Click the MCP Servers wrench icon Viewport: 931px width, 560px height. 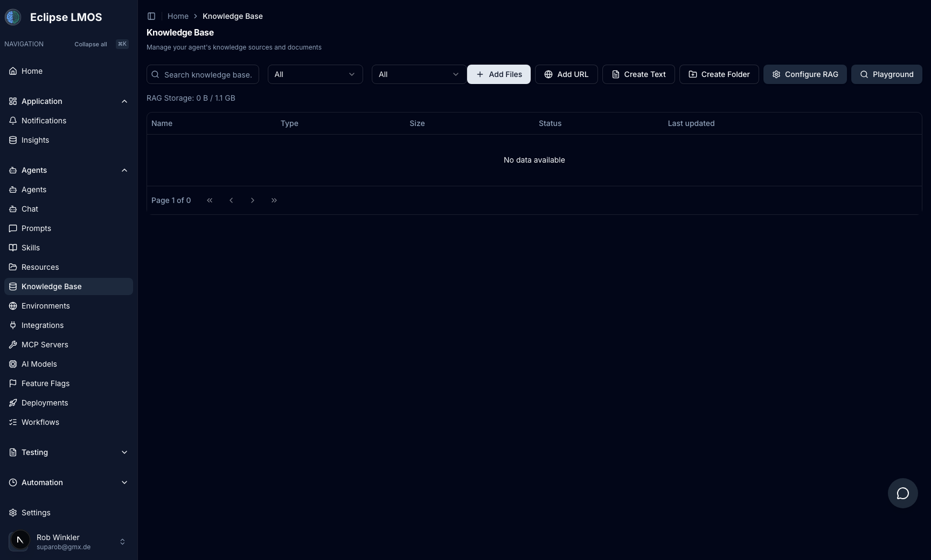[x=13, y=345]
